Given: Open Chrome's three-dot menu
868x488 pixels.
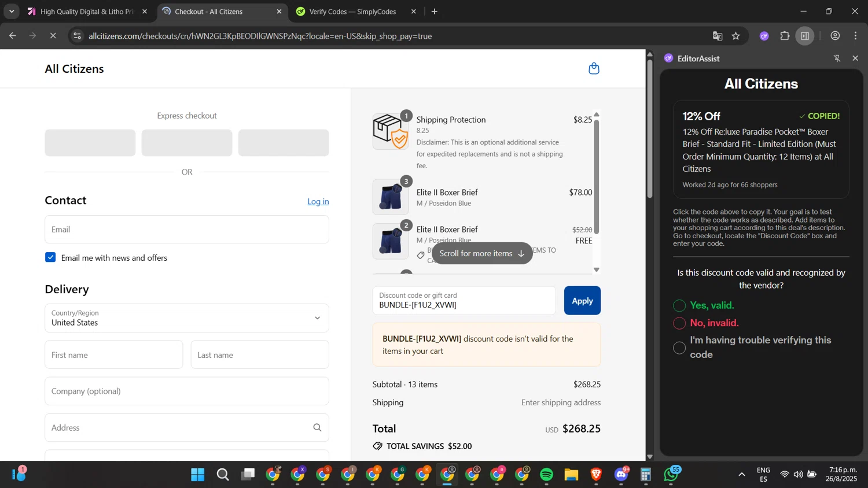Looking at the screenshot, I should [x=856, y=36].
